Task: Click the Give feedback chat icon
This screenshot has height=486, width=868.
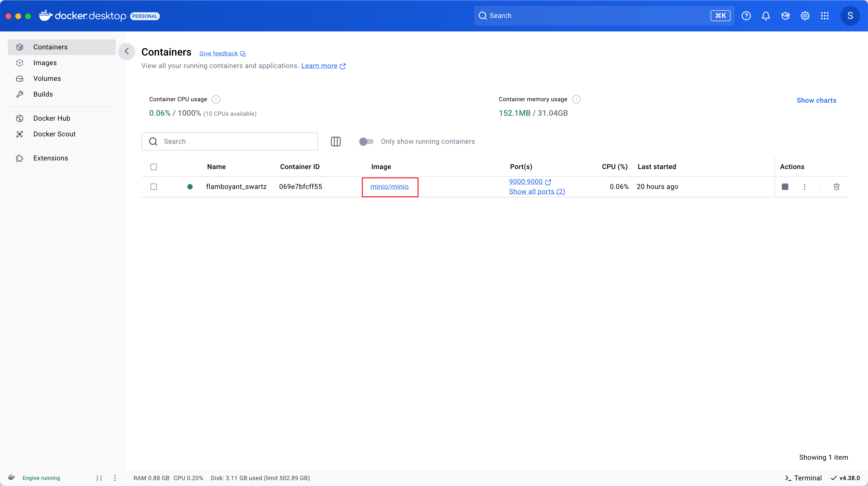Action: [x=243, y=54]
